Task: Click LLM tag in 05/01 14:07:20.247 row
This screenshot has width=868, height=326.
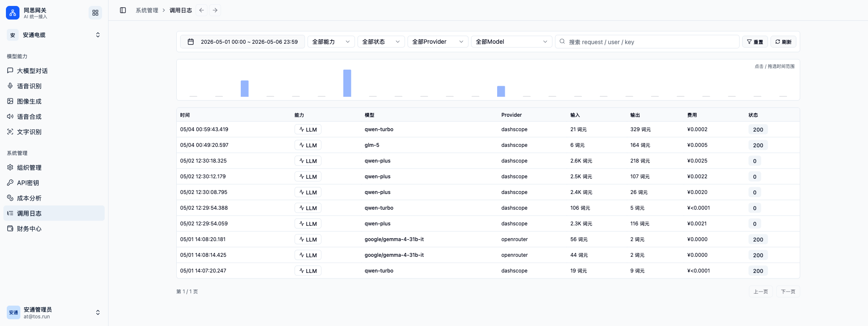Action: point(308,271)
